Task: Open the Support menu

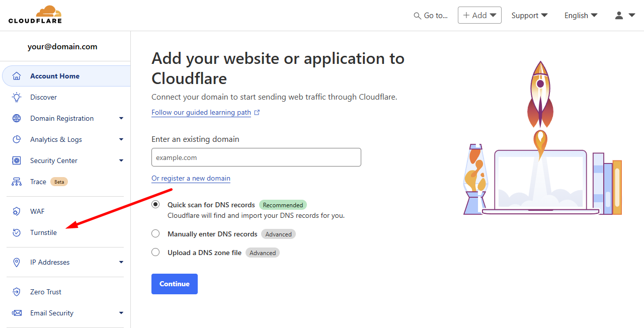Action: [x=529, y=16]
